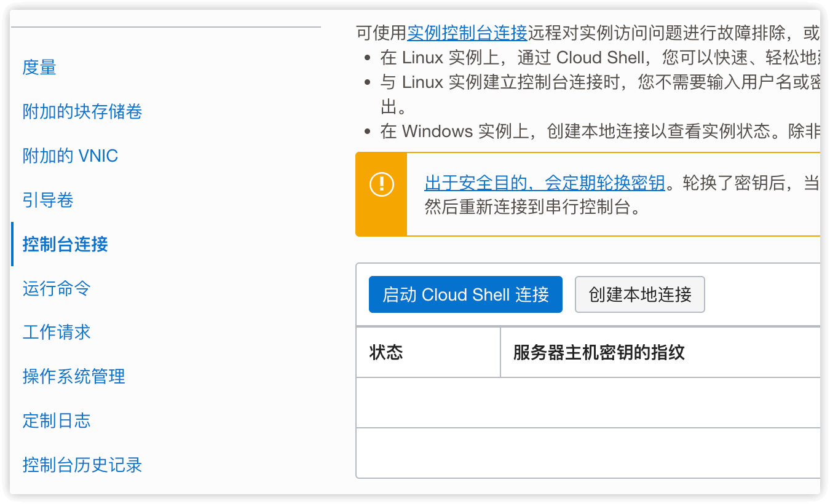The width and height of the screenshot is (830, 504).
Task: Follow the 实例控制台连接 hyperlink
Action: pyautogui.click(x=467, y=31)
